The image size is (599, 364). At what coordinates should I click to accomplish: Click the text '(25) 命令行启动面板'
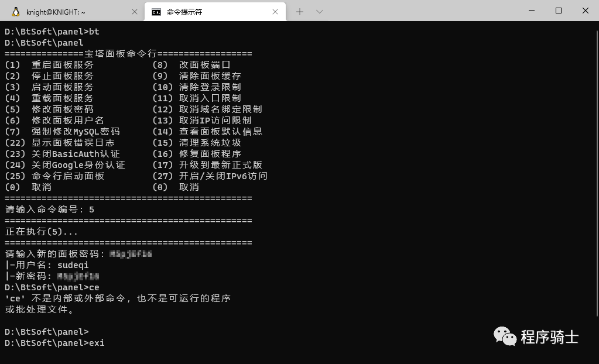pos(54,176)
